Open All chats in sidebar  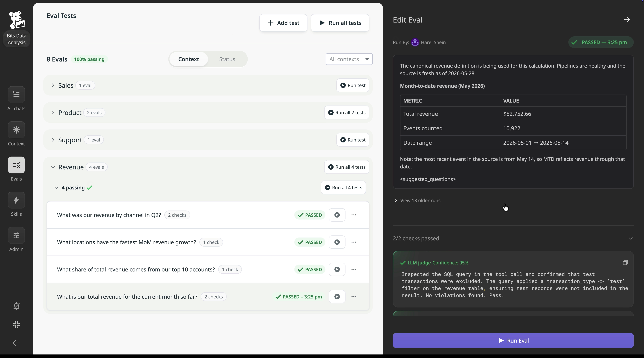click(16, 95)
